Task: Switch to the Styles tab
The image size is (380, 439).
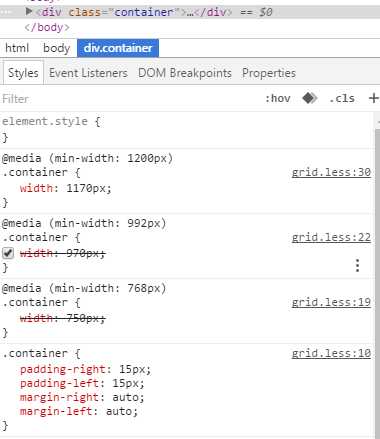Action: (x=23, y=73)
